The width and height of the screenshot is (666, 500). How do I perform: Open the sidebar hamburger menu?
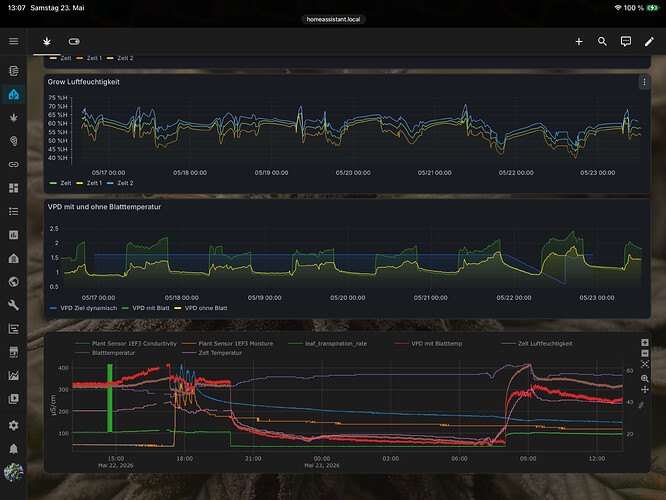click(x=14, y=41)
